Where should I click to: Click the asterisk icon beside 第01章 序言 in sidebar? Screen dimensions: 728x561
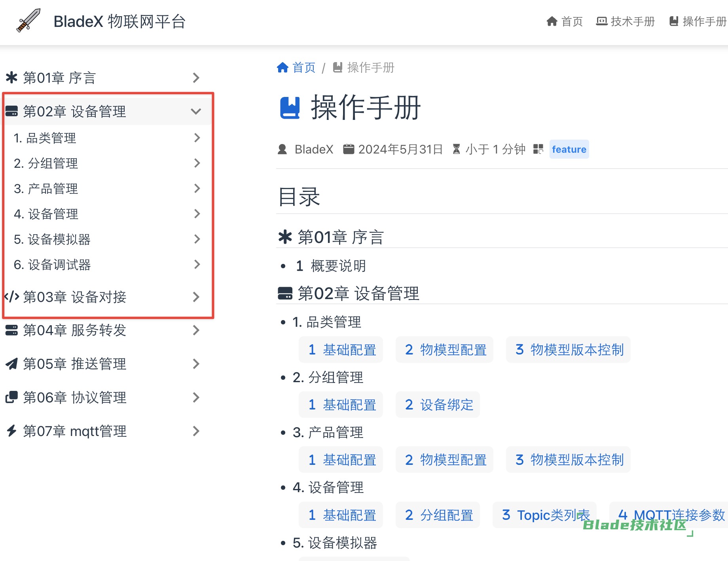point(12,78)
